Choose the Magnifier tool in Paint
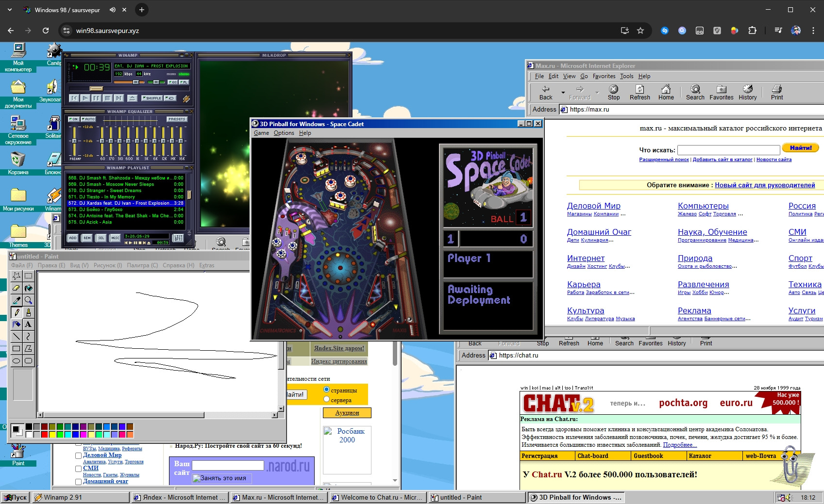Screen dimensions: 824x504 pos(29,300)
